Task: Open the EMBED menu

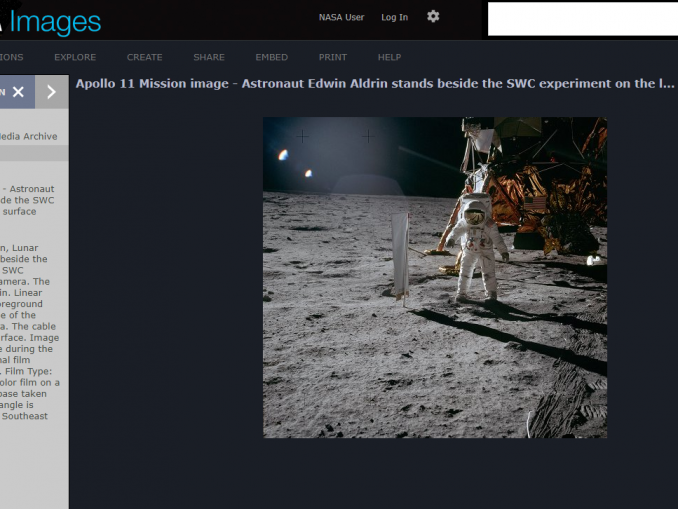Action: click(x=272, y=57)
